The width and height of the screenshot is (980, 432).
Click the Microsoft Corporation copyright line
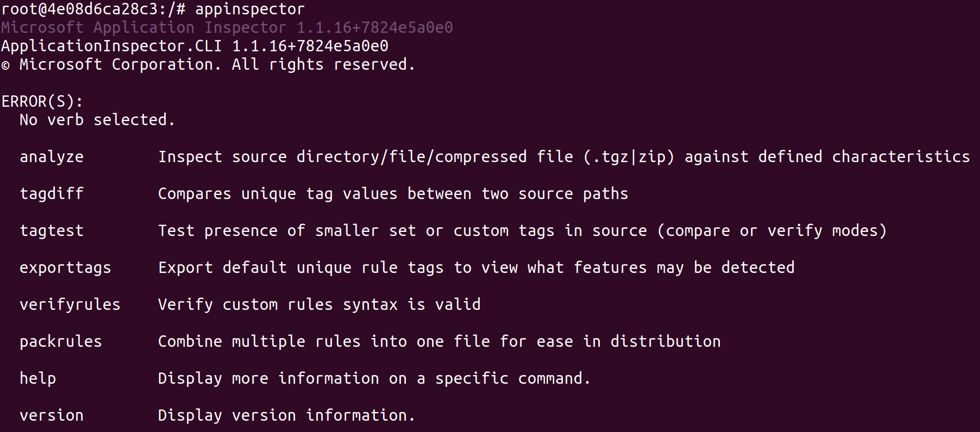point(208,65)
